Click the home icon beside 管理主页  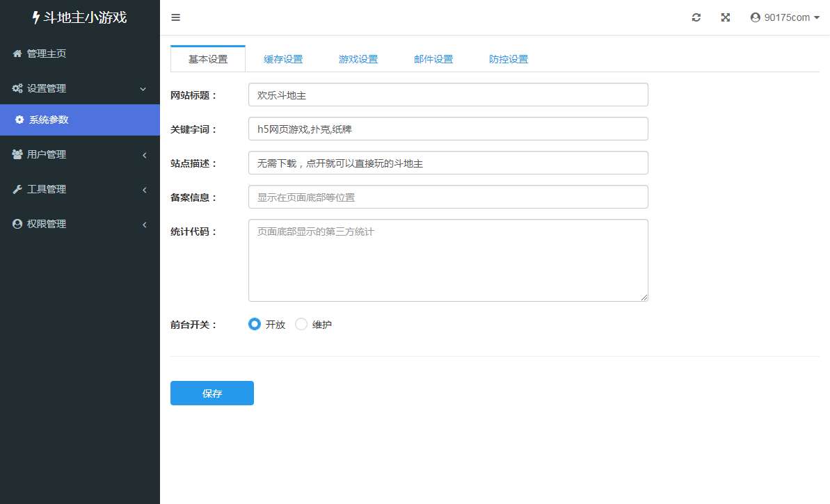(17, 54)
